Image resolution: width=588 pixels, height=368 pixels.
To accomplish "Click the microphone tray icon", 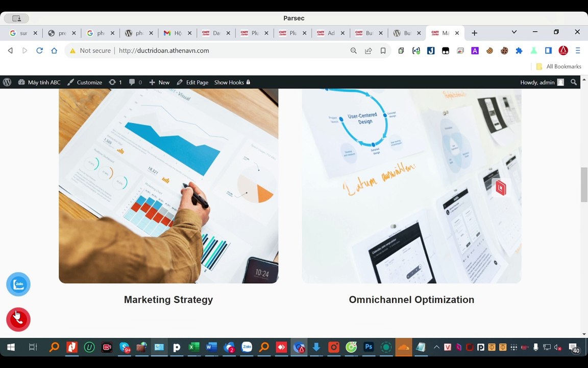I will [x=535, y=348].
